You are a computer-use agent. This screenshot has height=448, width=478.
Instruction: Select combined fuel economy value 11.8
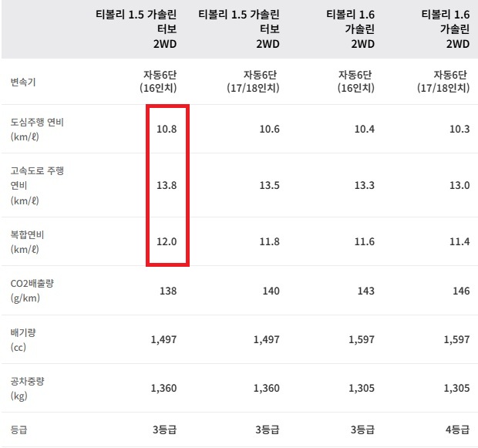coord(269,242)
